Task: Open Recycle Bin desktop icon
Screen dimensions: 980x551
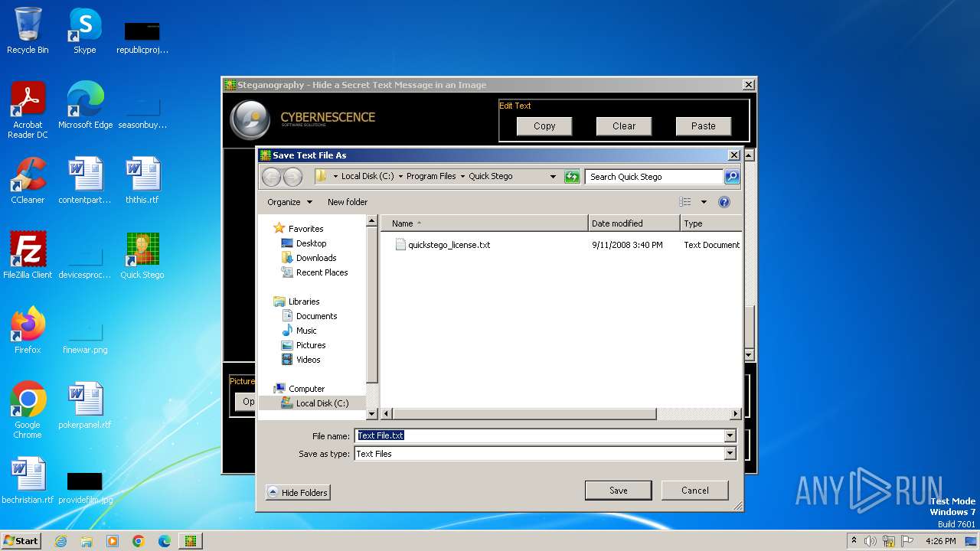Action: 28,31
